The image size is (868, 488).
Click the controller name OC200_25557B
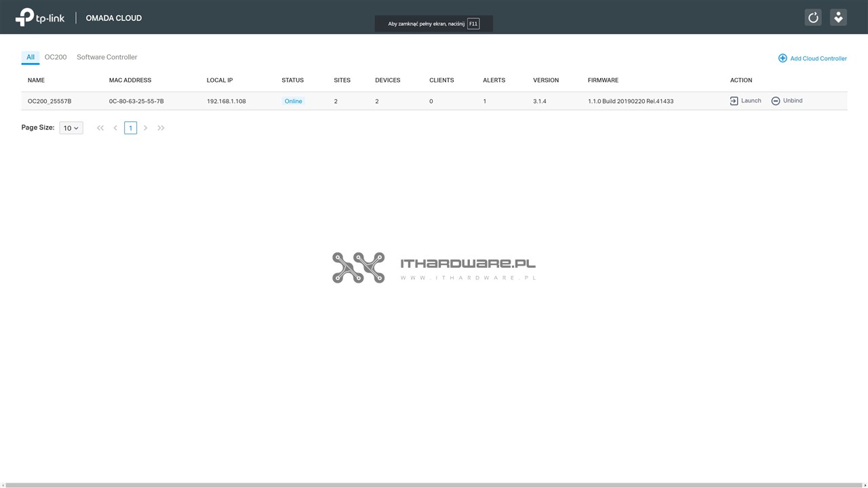(50, 102)
